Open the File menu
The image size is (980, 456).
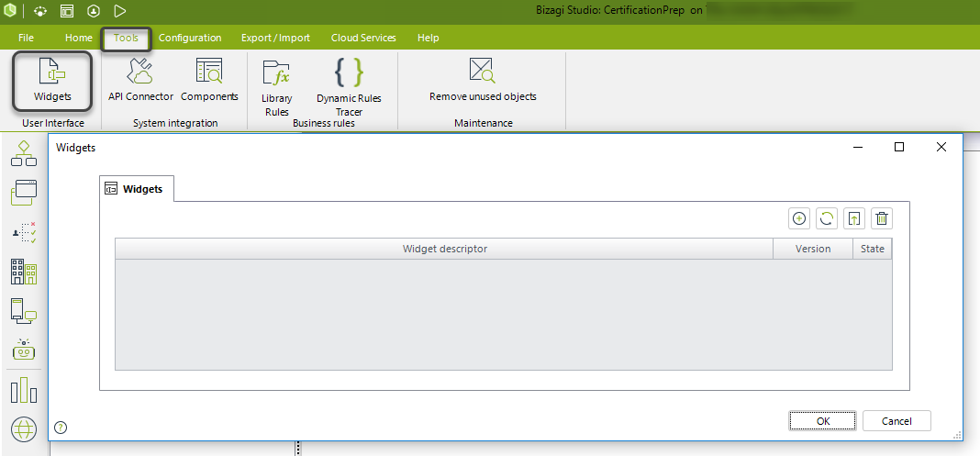(27, 38)
